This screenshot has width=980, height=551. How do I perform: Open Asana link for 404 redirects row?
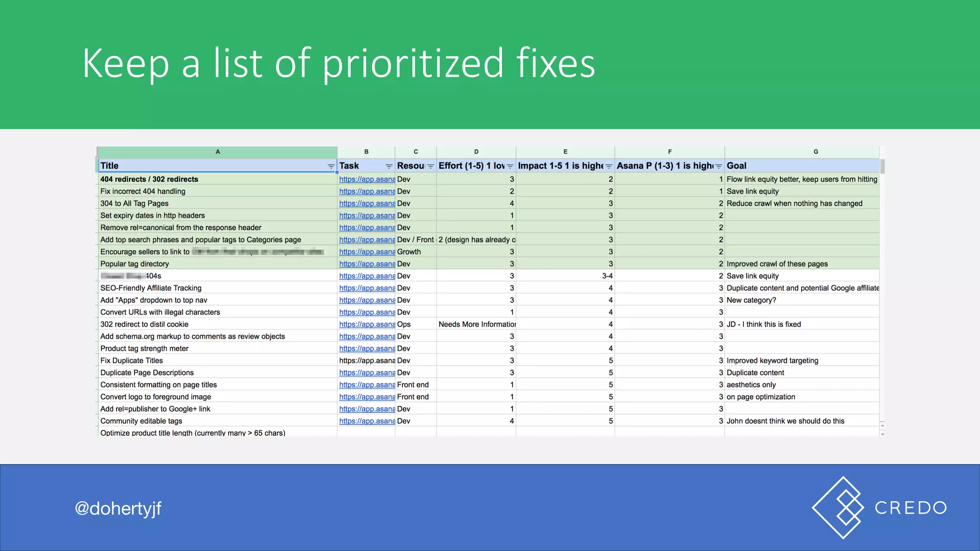pos(367,179)
